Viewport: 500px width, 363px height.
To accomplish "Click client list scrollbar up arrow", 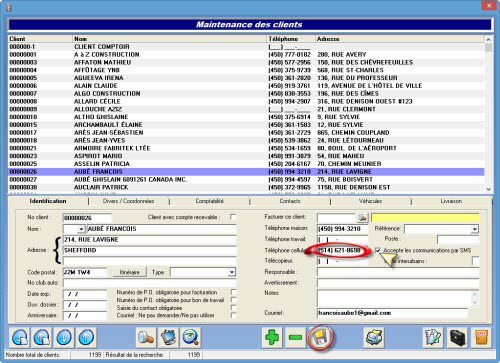I will [488, 39].
